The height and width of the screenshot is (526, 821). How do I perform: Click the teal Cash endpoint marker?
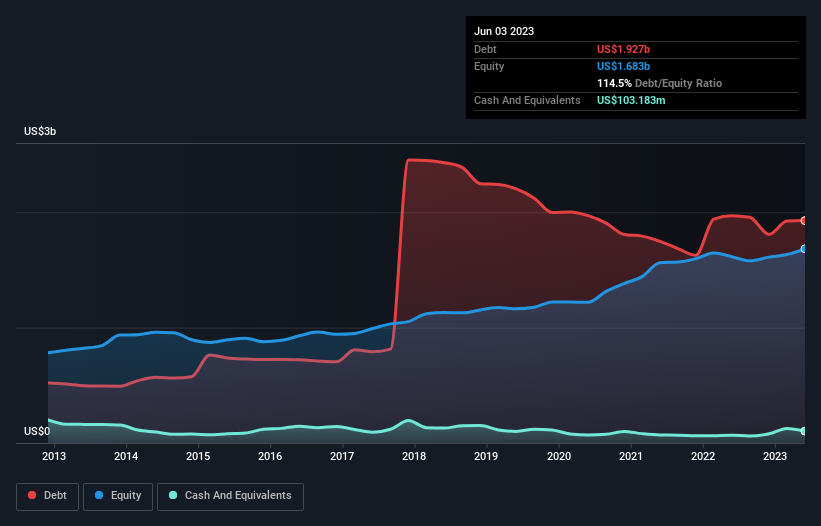(804, 431)
